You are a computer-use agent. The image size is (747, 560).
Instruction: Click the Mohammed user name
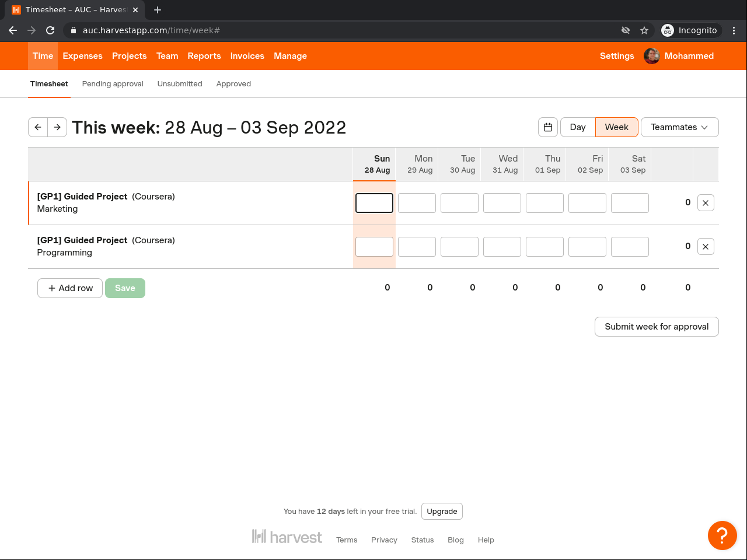689,56
